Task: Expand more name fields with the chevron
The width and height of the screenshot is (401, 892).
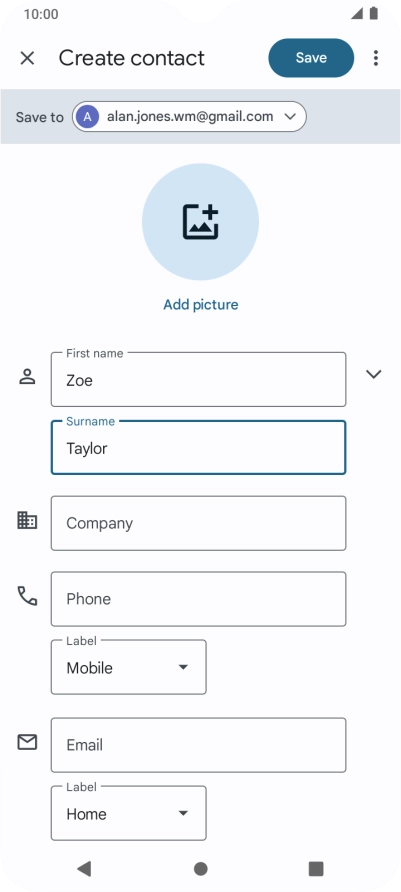Action: click(374, 374)
